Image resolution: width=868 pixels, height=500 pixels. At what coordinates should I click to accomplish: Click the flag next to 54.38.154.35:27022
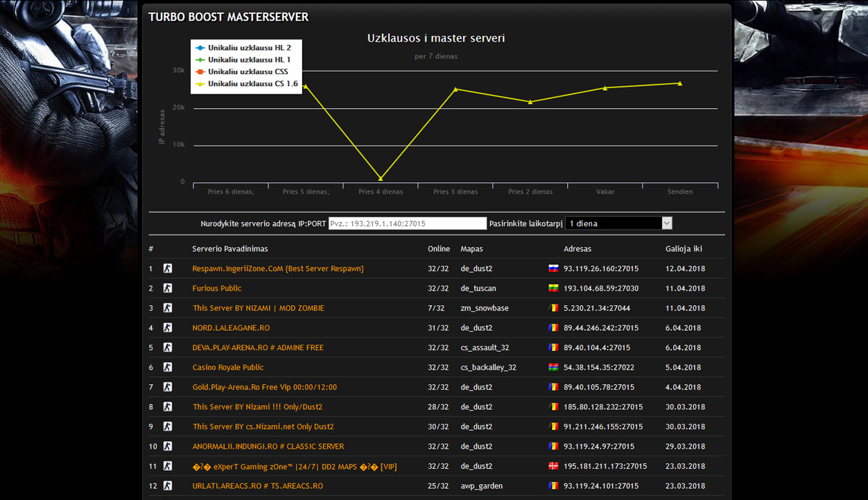click(x=553, y=367)
